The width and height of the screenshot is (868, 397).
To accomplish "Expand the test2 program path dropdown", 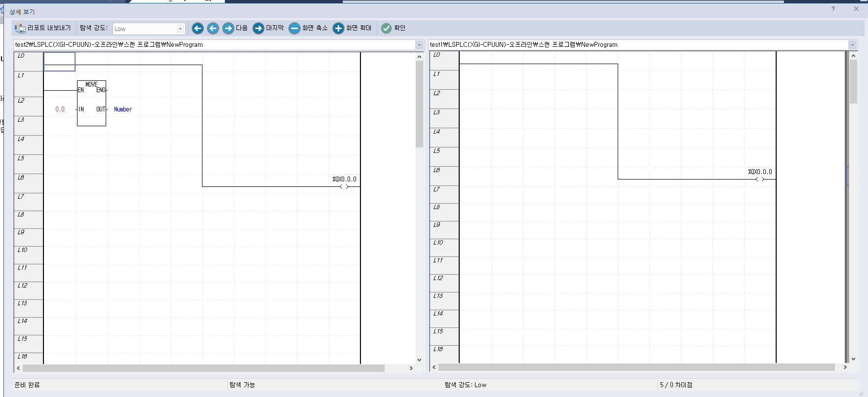I will (x=419, y=45).
